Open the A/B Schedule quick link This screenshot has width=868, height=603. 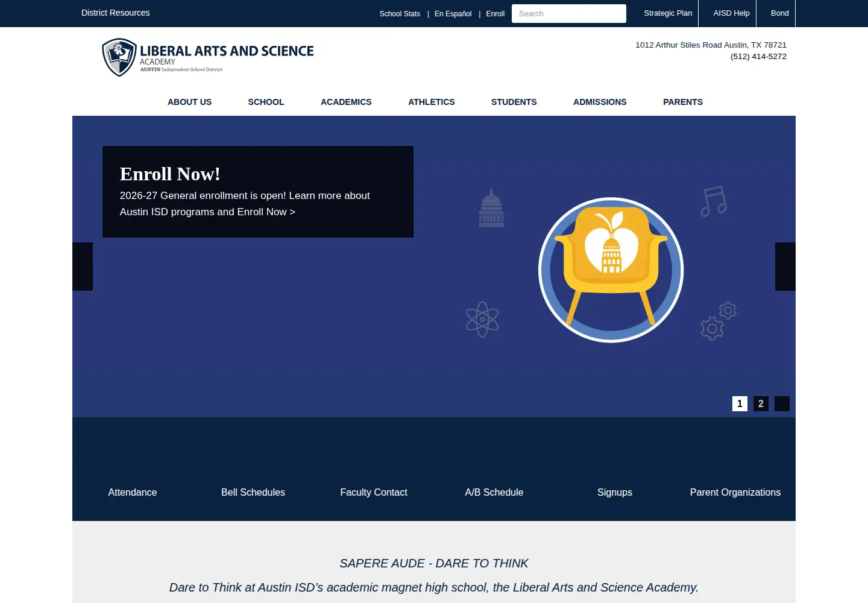[x=494, y=492]
